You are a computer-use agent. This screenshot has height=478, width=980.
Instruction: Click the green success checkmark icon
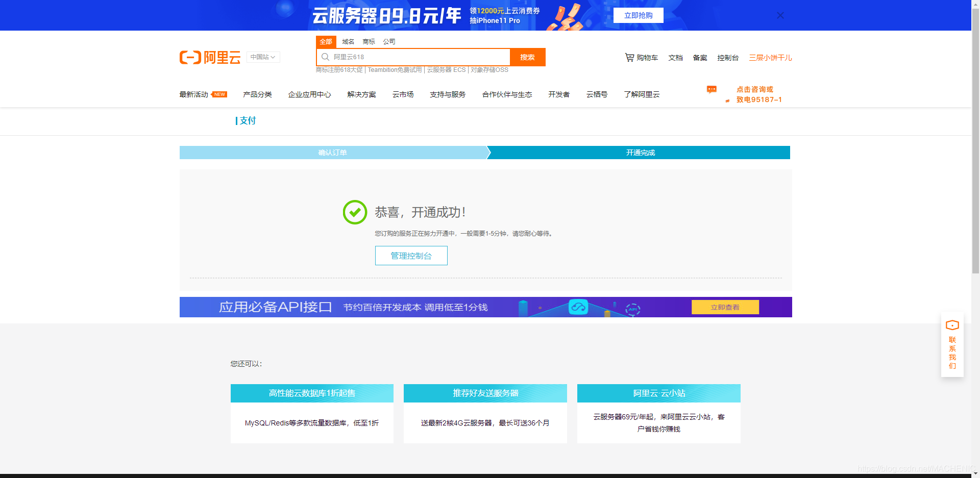tap(355, 212)
